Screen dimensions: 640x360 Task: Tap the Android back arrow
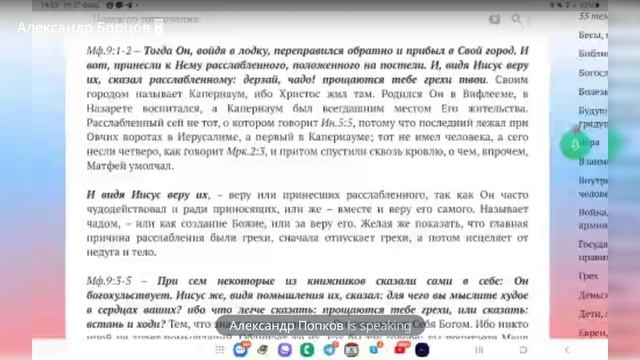coord(567,350)
